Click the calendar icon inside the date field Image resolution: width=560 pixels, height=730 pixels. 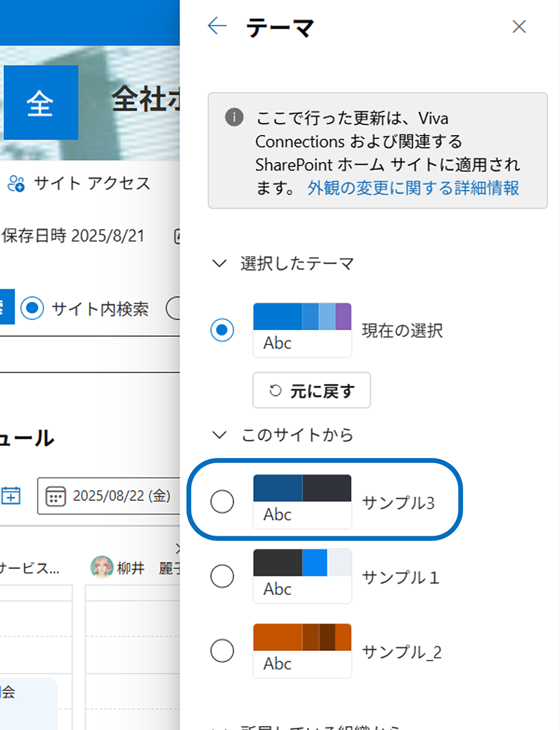coord(56,496)
